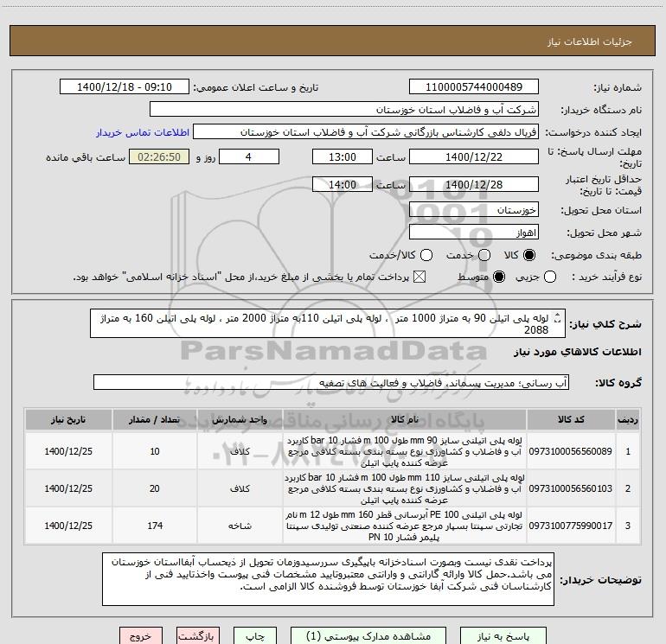Click the تاریخ نیاز column header
This screenshot has height=644, width=666.
68,419
